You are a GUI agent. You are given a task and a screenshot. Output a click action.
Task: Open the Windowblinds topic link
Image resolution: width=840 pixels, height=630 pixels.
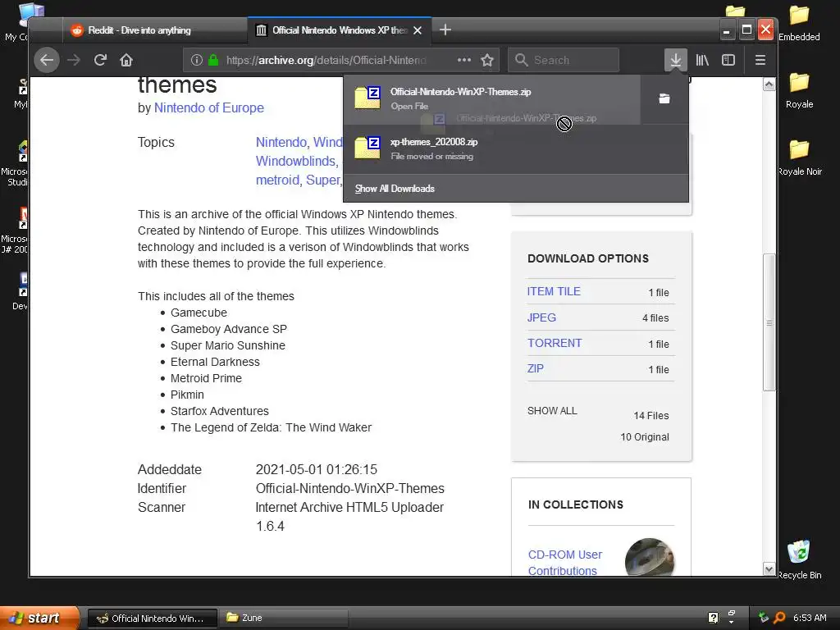[x=297, y=161]
